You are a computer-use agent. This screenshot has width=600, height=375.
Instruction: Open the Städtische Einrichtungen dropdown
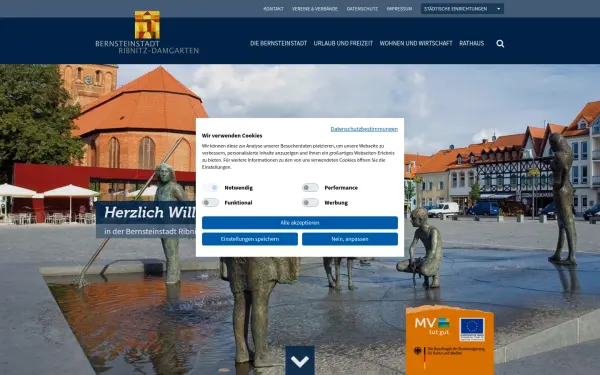coord(462,9)
